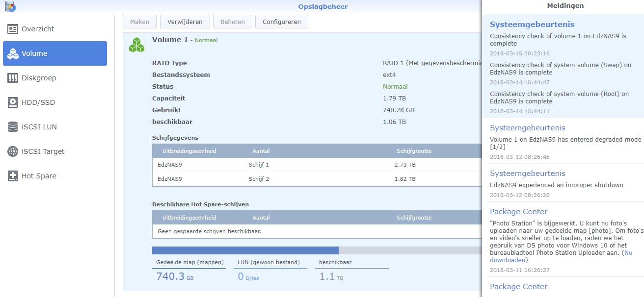Click the 1.79 TB capacity value

394,99
